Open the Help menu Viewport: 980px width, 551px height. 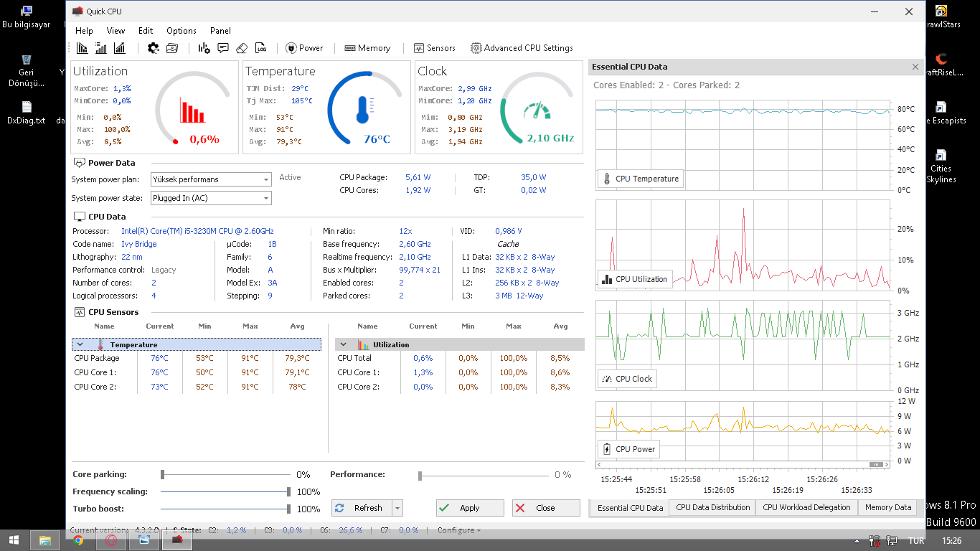pos(84,31)
